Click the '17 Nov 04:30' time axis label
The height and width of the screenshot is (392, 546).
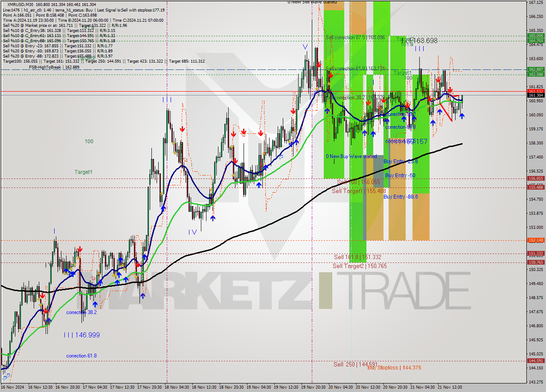95,387
